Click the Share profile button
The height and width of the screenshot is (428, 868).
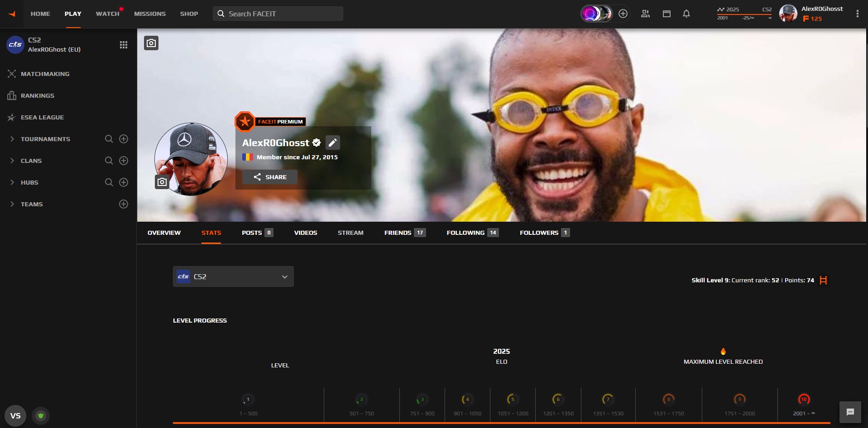point(270,177)
